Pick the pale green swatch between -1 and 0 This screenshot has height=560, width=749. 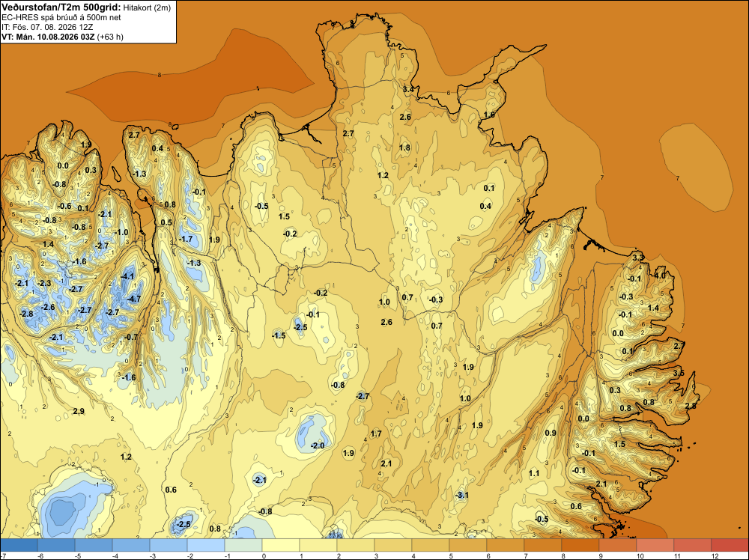[x=243, y=545]
